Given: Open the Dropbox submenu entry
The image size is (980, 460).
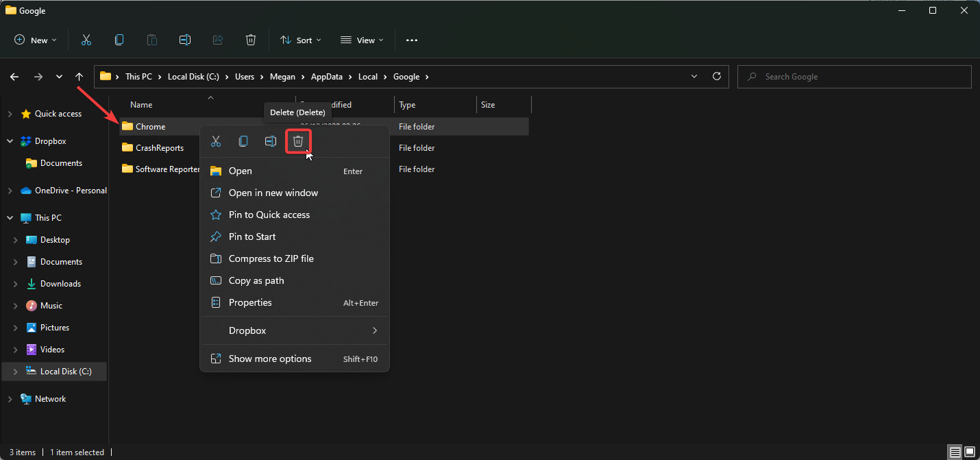Looking at the screenshot, I should point(295,330).
